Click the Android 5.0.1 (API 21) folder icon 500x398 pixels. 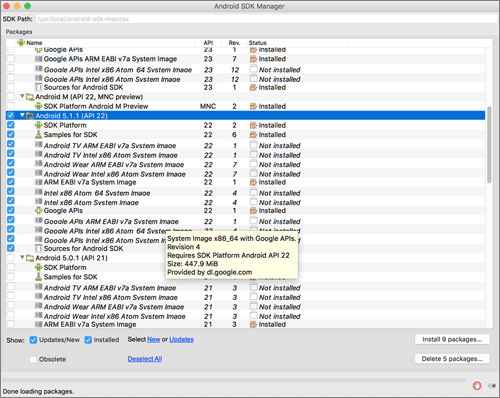click(30, 258)
